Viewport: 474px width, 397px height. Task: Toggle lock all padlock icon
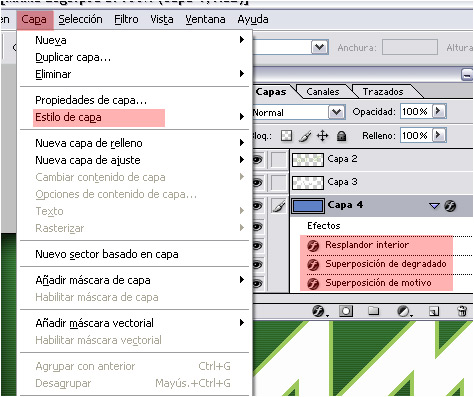[x=341, y=136]
